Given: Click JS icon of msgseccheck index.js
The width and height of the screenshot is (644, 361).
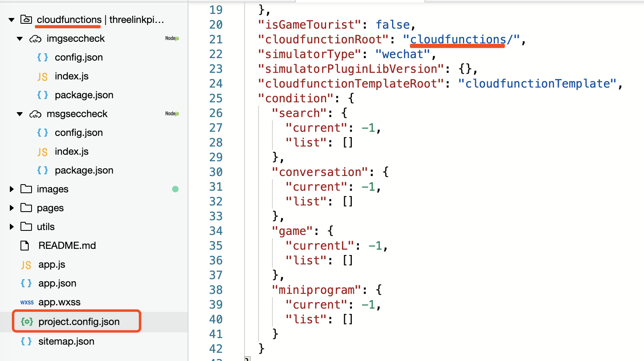Looking at the screenshot, I should pyautogui.click(x=43, y=152).
